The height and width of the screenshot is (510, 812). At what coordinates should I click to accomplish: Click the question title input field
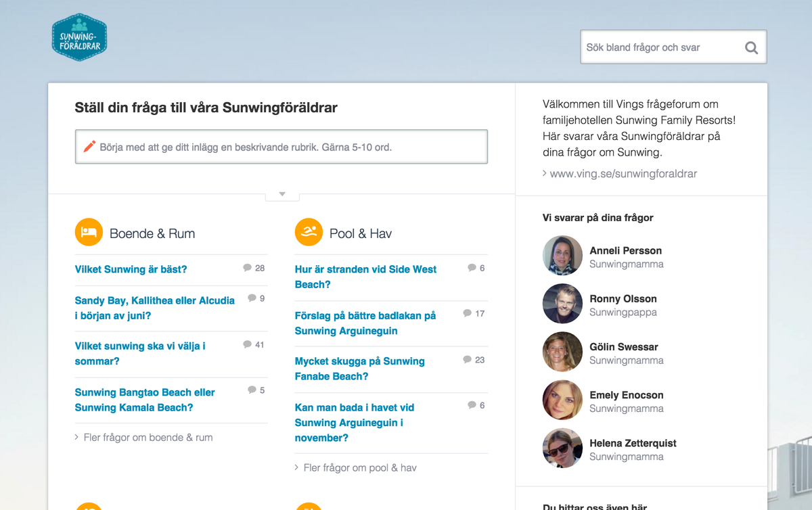pos(281,147)
